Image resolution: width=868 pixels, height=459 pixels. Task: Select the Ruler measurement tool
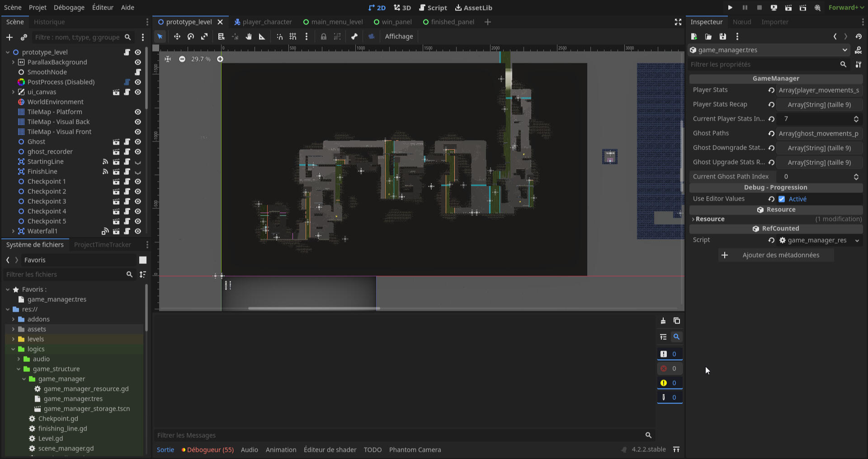[262, 37]
